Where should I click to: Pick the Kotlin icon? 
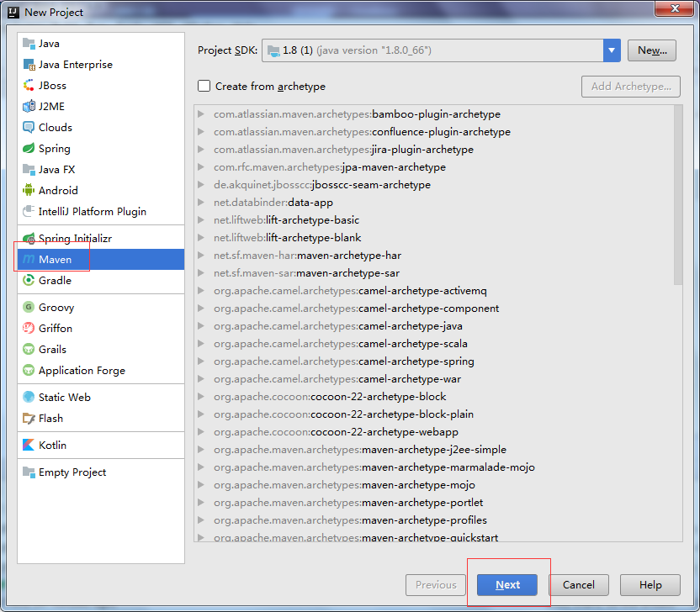click(29, 445)
